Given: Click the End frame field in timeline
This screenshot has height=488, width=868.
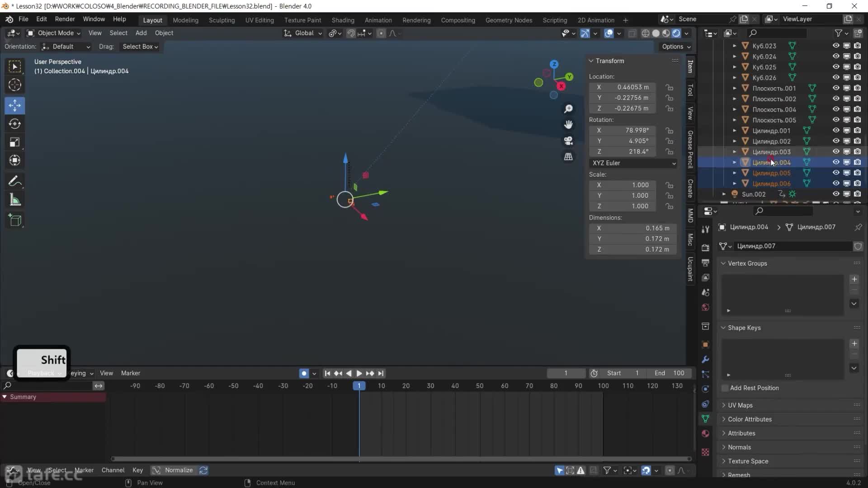Looking at the screenshot, I should coord(670,373).
